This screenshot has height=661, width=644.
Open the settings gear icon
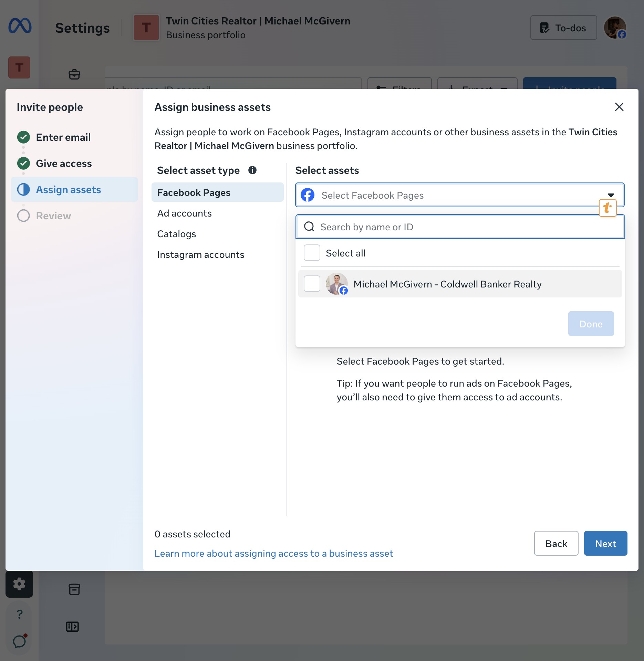[x=19, y=584]
